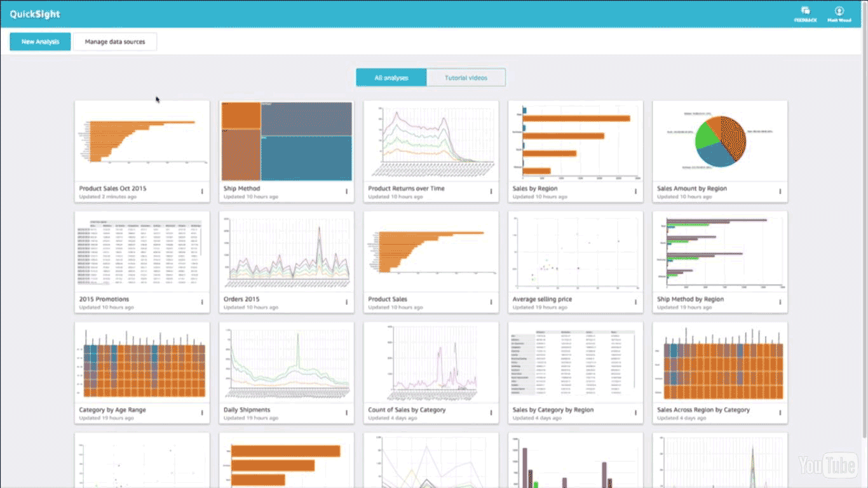Open the Orders 2015 line chart thumbnail

click(x=287, y=252)
